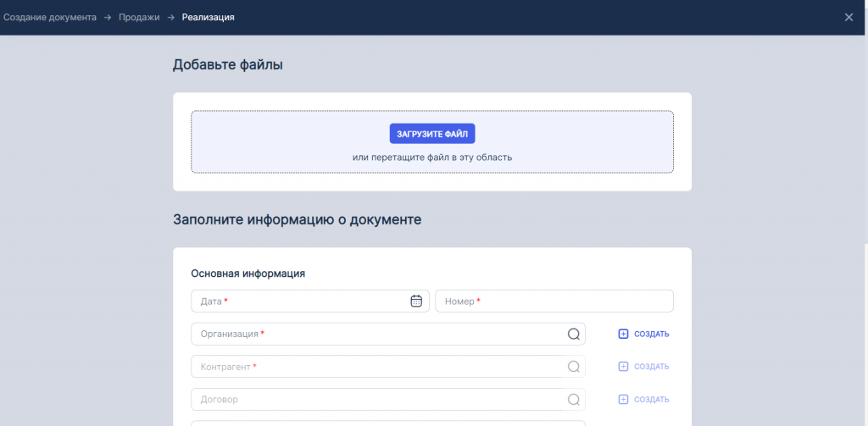
Task: Select the Реализация breadcrumb item
Action: point(209,17)
